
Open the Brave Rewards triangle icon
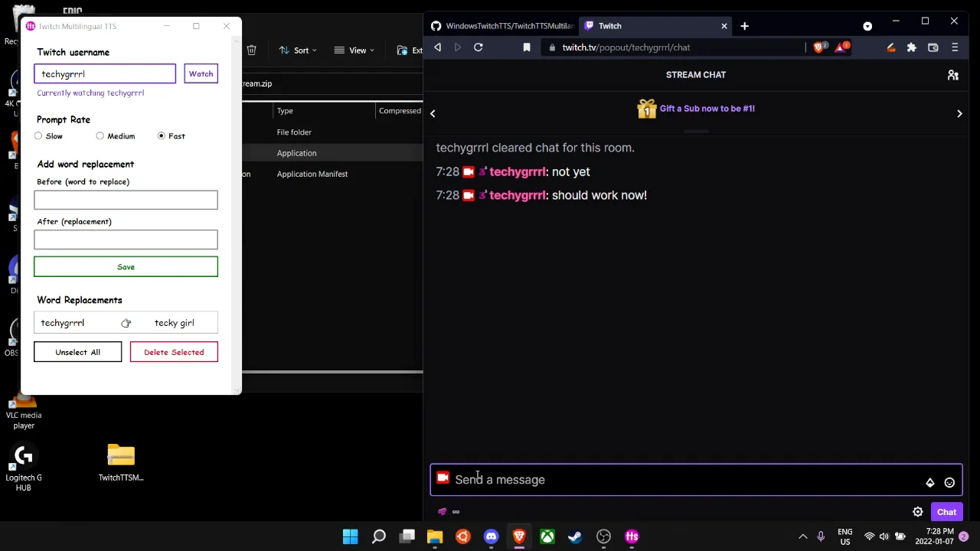tap(841, 47)
